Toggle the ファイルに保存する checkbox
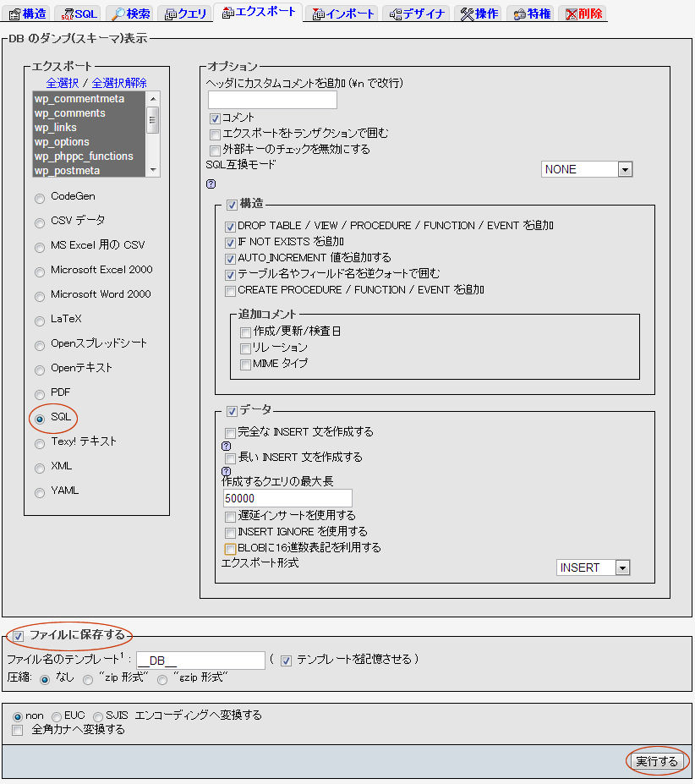The width and height of the screenshot is (695, 784). pyautogui.click(x=19, y=636)
